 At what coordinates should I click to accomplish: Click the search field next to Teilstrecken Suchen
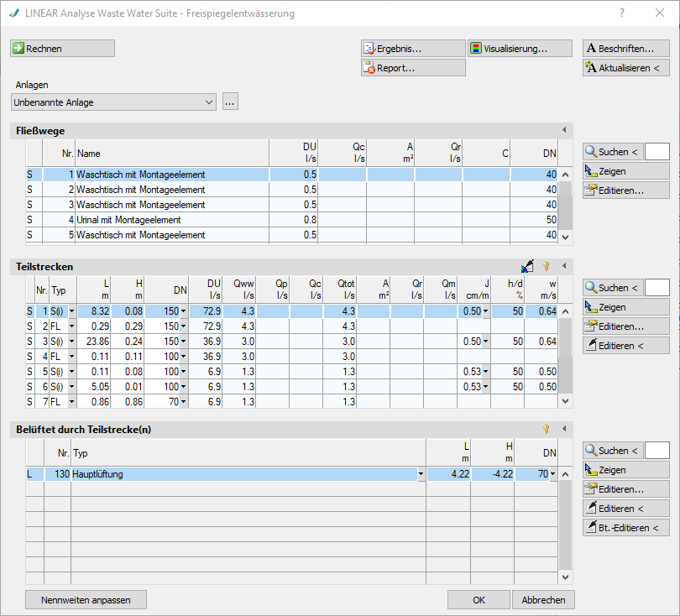click(657, 287)
